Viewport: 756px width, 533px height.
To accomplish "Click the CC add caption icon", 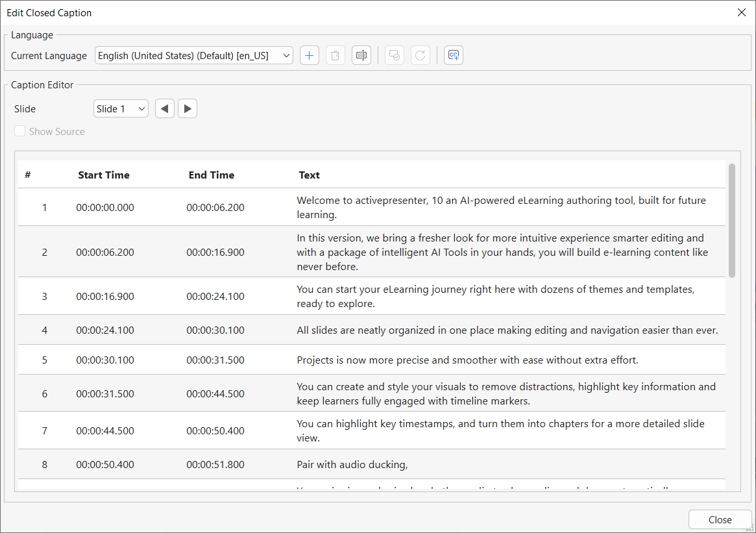I will pos(454,56).
